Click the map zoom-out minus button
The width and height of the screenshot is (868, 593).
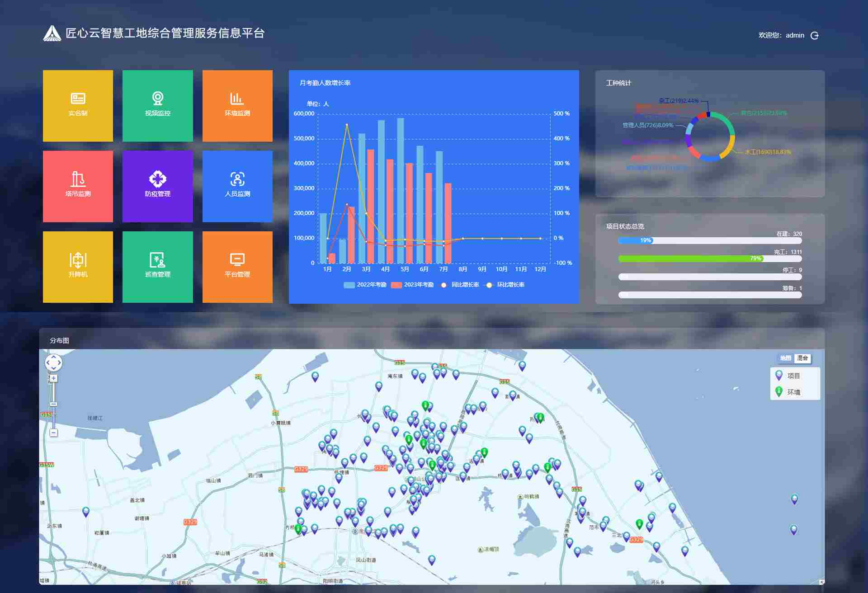[x=53, y=433]
